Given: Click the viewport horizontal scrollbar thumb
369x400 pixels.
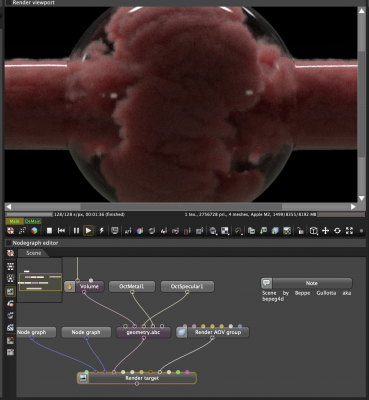Looking at the screenshot, I should [x=181, y=207].
